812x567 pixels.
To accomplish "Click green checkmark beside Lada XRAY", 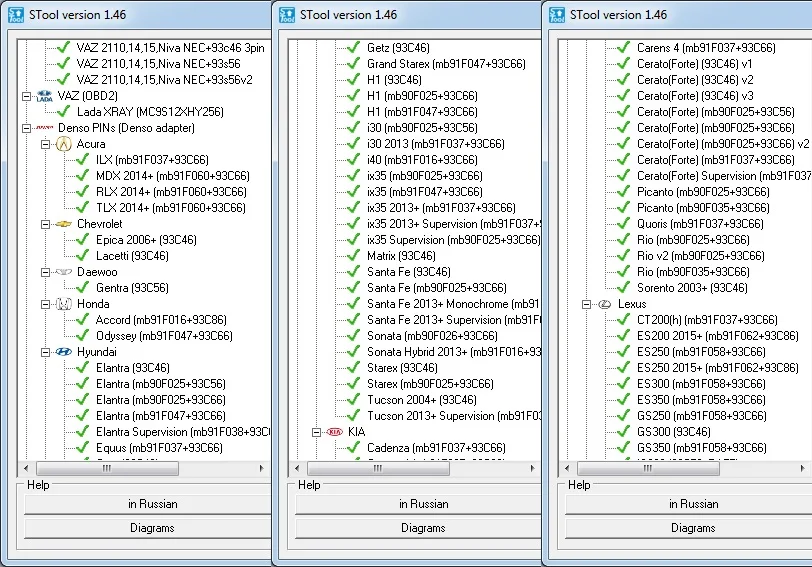I will [x=64, y=111].
